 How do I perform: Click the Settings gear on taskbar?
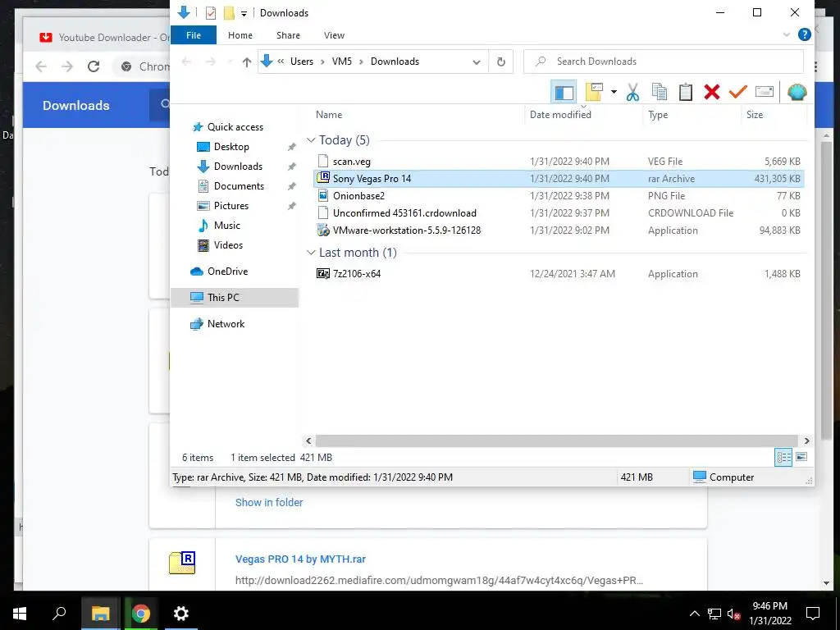click(180, 614)
